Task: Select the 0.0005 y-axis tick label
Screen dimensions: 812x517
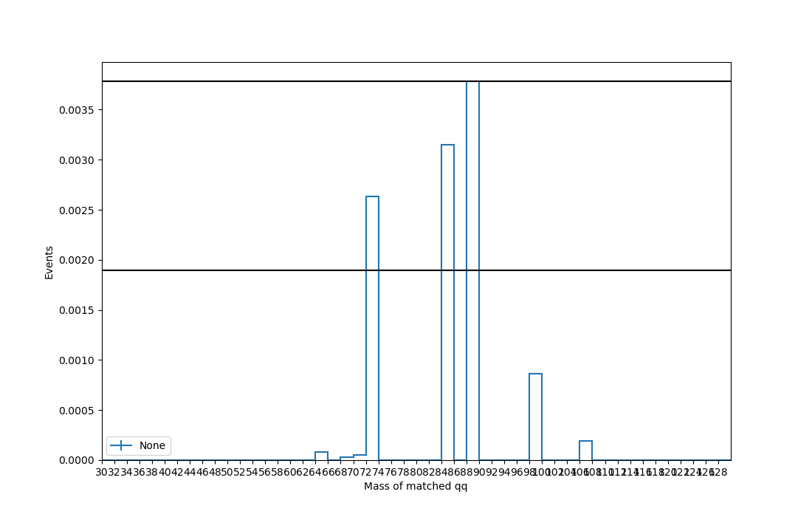Action: [x=77, y=411]
